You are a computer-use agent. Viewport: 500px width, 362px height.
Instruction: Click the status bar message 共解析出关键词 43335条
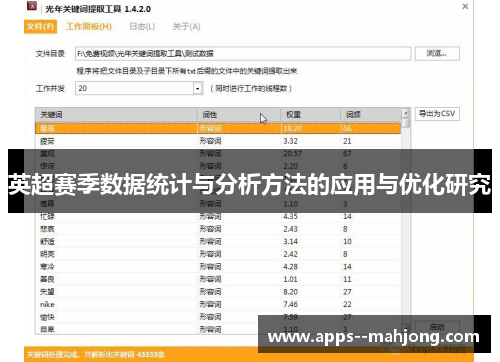coord(125,355)
